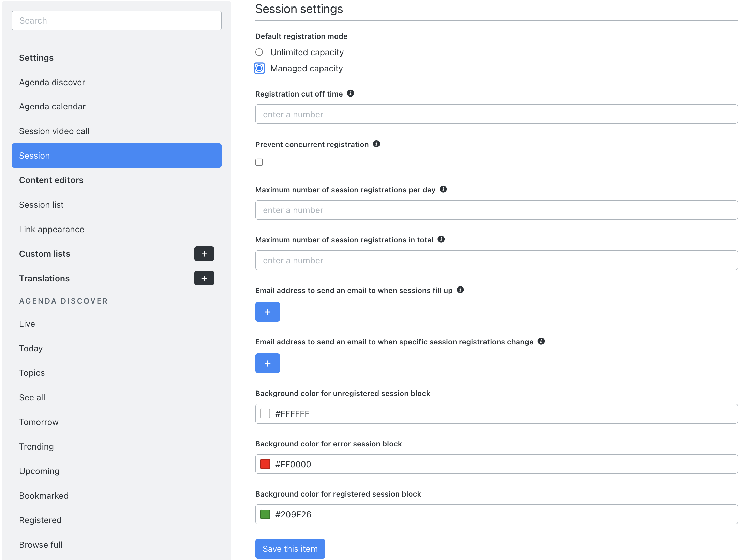Open Session list under Content editors
This screenshot has width=744, height=560.
[x=41, y=205]
